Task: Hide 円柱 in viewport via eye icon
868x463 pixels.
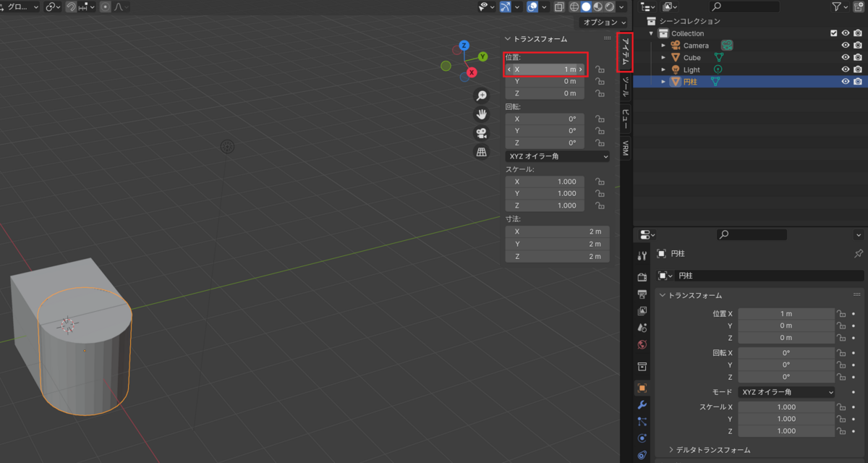Action: pyautogui.click(x=846, y=82)
